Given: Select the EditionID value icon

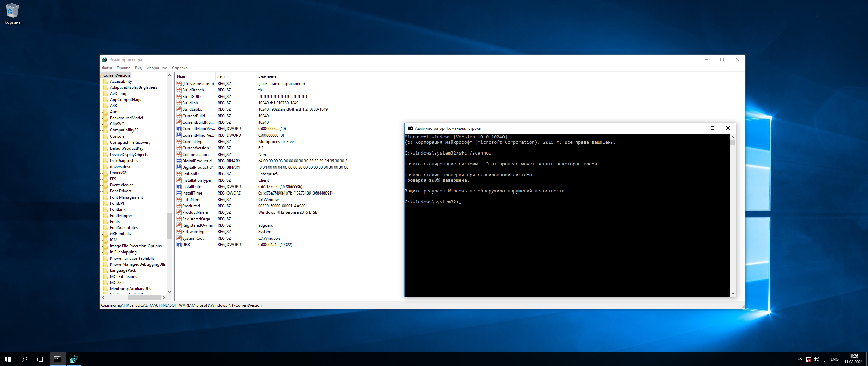Looking at the screenshot, I should pyautogui.click(x=179, y=174).
